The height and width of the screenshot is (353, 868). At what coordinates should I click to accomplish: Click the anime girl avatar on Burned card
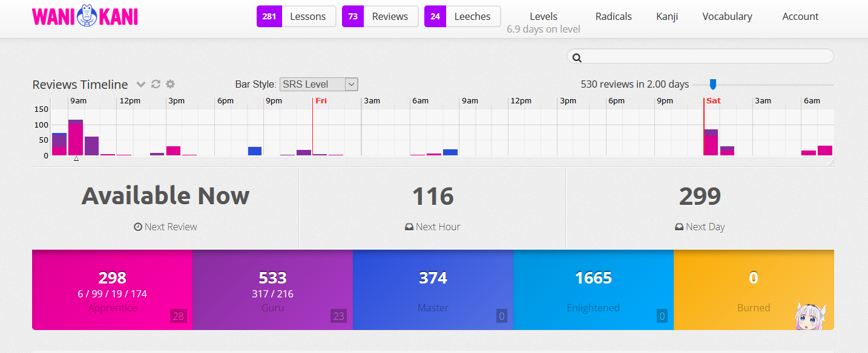coord(810,316)
